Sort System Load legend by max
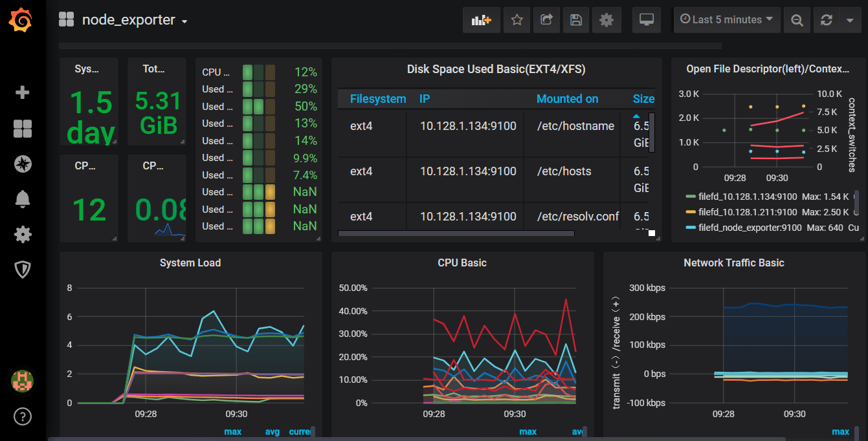This screenshot has width=868, height=441. [233, 431]
